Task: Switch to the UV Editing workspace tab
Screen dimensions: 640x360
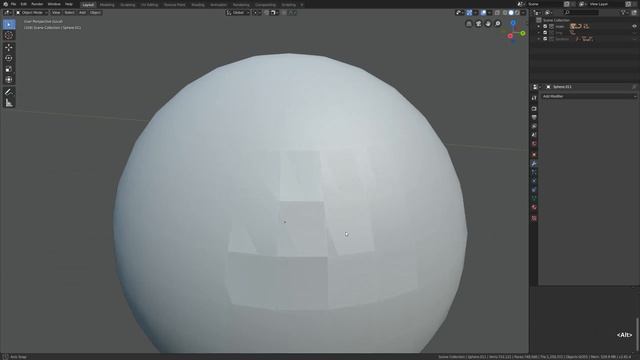Action: pos(149,5)
